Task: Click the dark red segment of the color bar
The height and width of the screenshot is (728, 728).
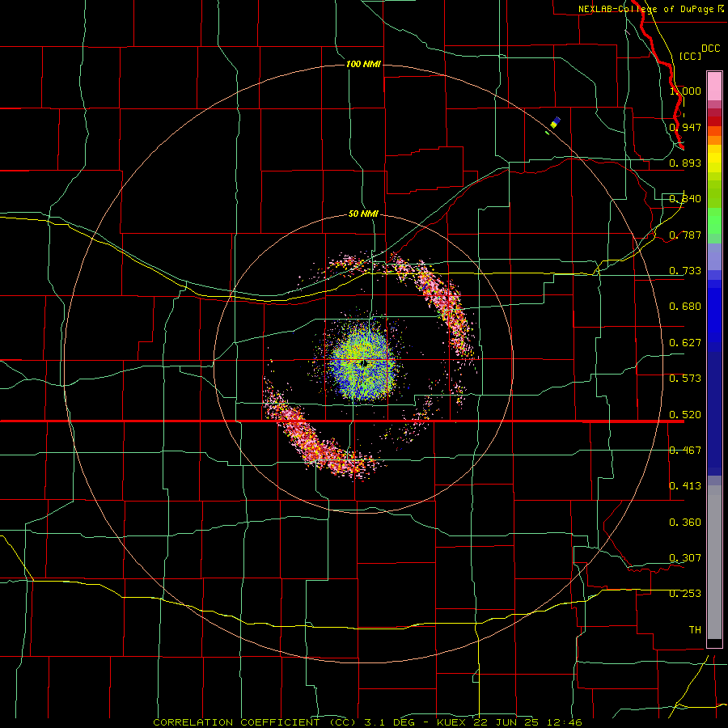Action: 714,121
